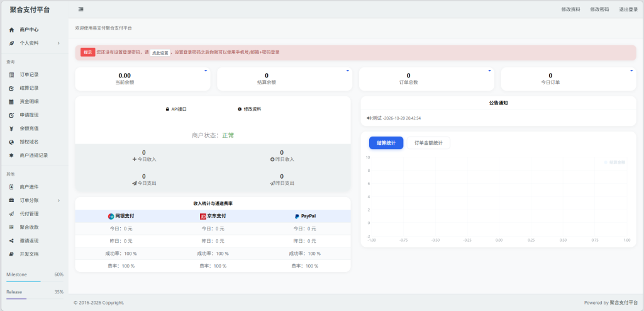Viewport: 644px width, 311px height.
Task: Click the 结算记录 checkmark icon
Action: pyautogui.click(x=11, y=88)
